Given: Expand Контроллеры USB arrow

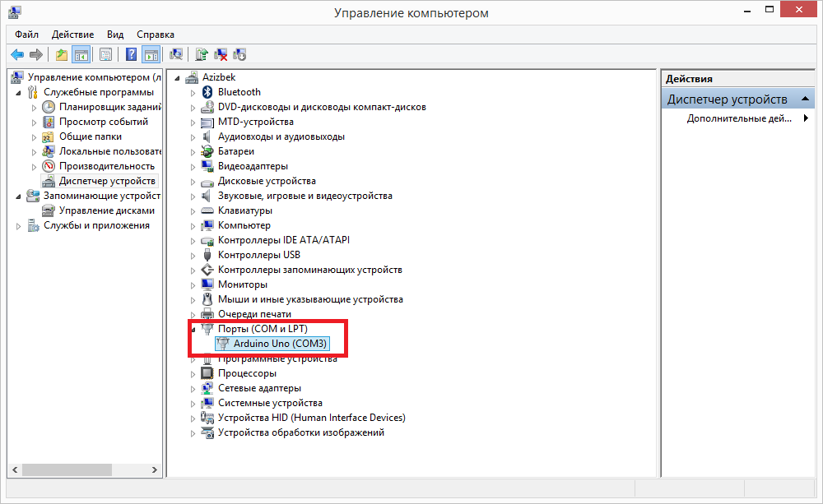Looking at the screenshot, I should point(193,256).
